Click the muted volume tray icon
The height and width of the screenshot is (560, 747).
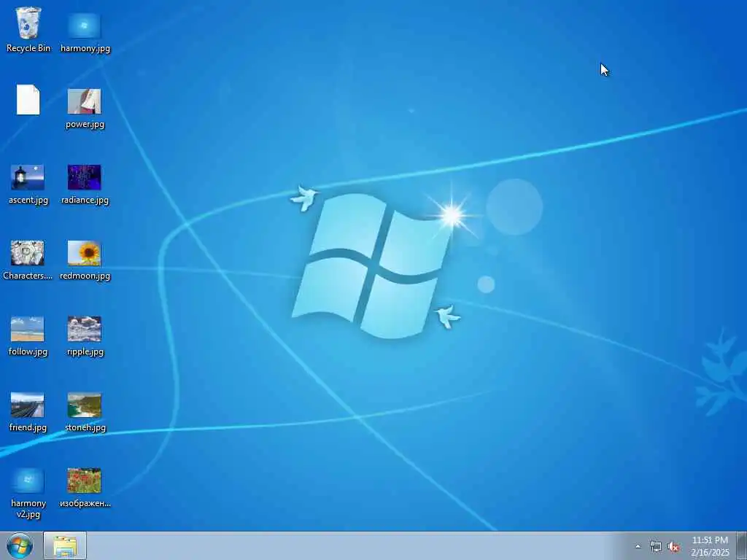(x=673, y=547)
